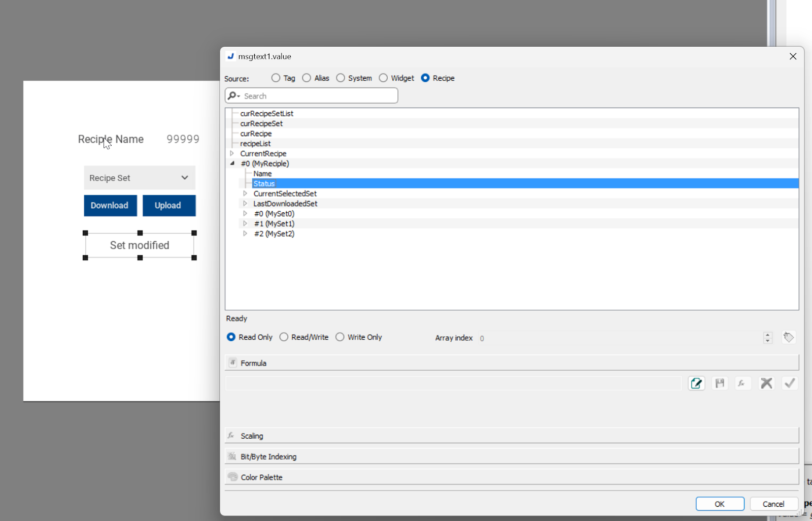Viewport: 812px width, 521px height.
Task: Click the OK button
Action: pyautogui.click(x=720, y=504)
